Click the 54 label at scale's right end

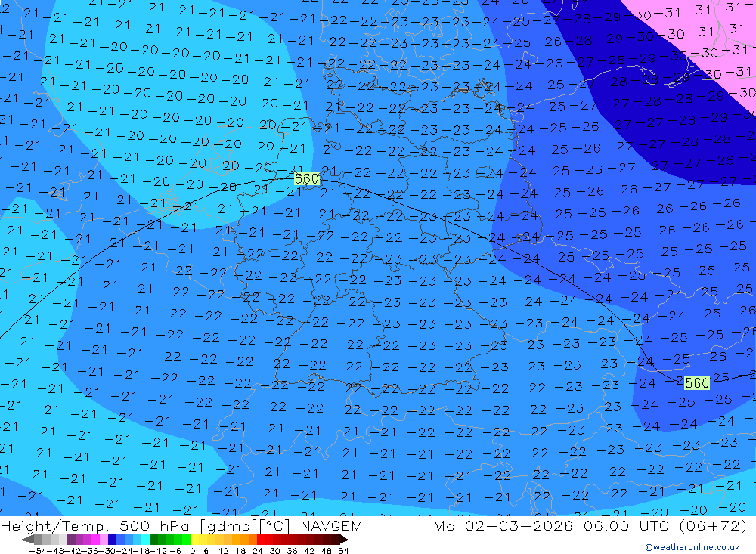point(343,551)
